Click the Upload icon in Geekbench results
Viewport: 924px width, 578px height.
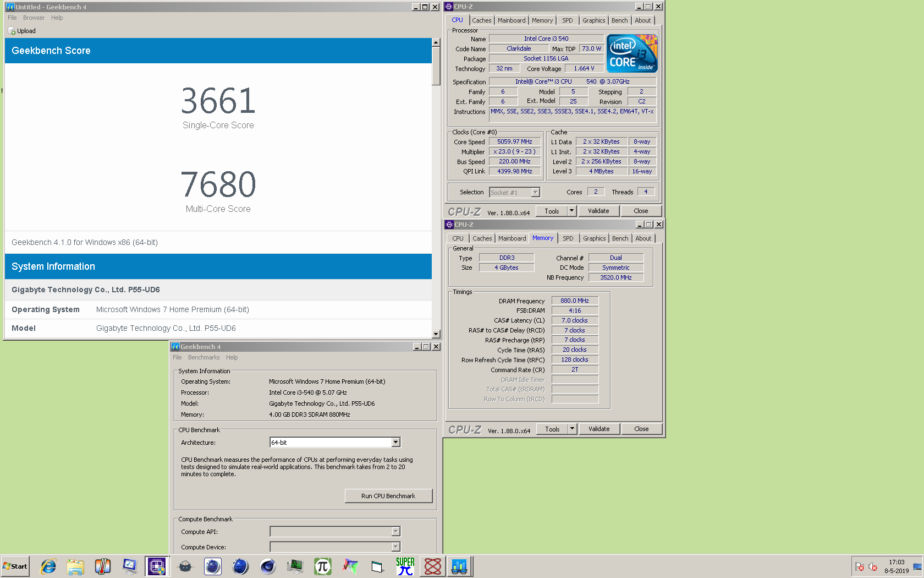(12, 31)
